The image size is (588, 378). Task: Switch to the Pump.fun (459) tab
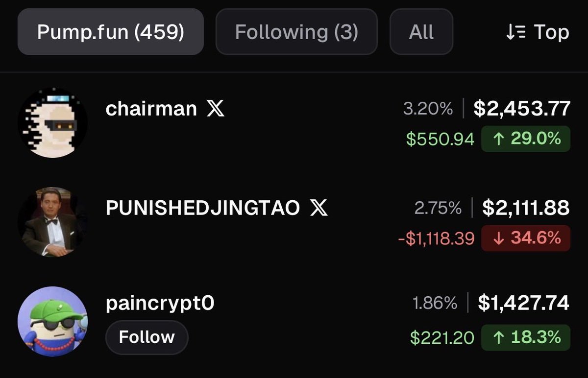point(111,32)
